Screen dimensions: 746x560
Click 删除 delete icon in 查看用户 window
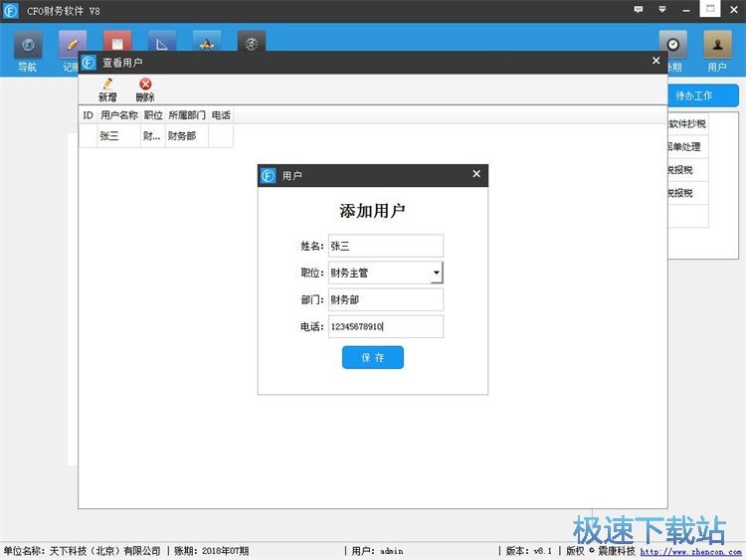(145, 90)
